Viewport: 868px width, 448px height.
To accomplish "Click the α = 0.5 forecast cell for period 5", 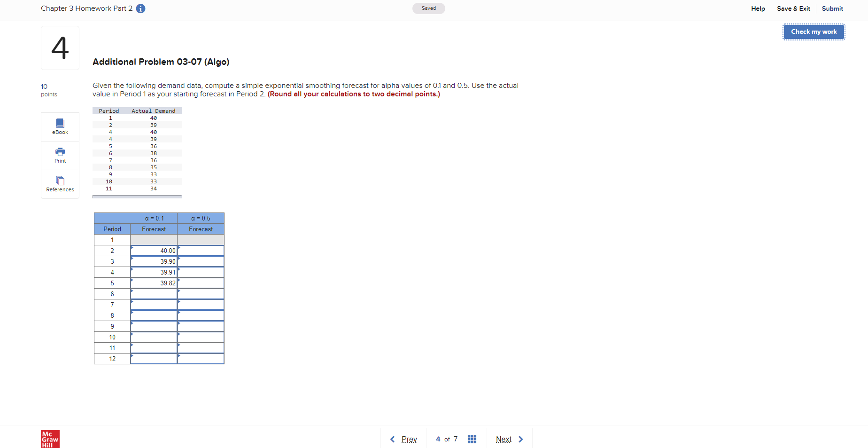I will [x=201, y=283].
